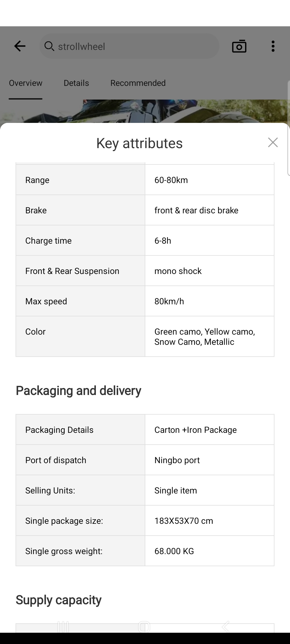This screenshot has height=644, width=290.
Task: Tap the back arrow icon
Action: (20, 46)
